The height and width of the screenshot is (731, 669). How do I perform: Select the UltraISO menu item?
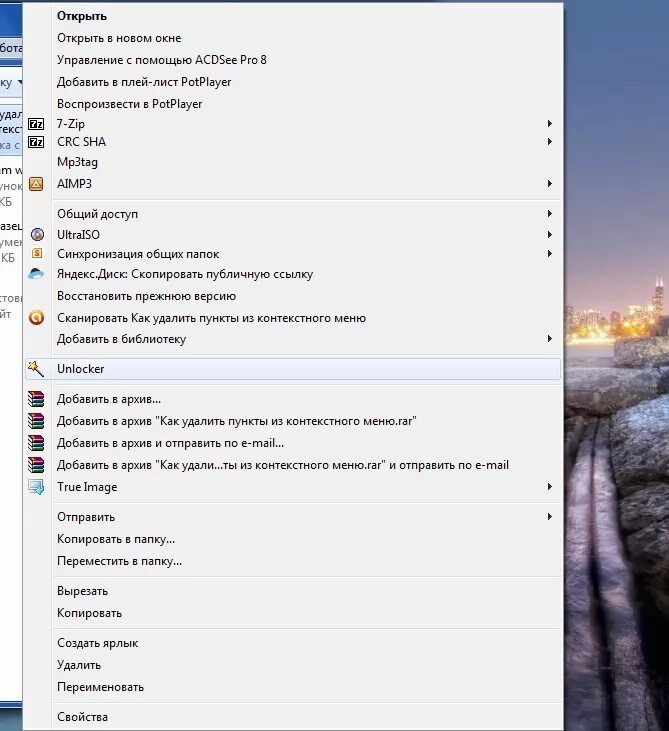point(293,234)
